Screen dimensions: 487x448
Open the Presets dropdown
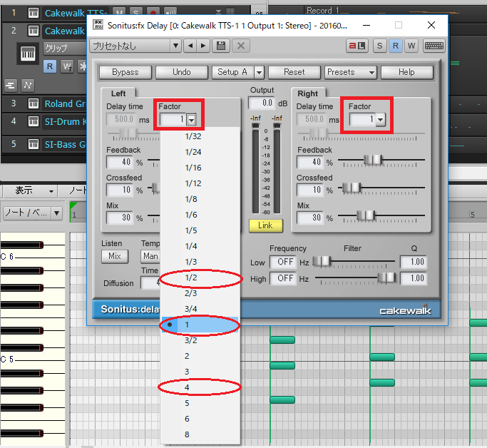tap(350, 72)
